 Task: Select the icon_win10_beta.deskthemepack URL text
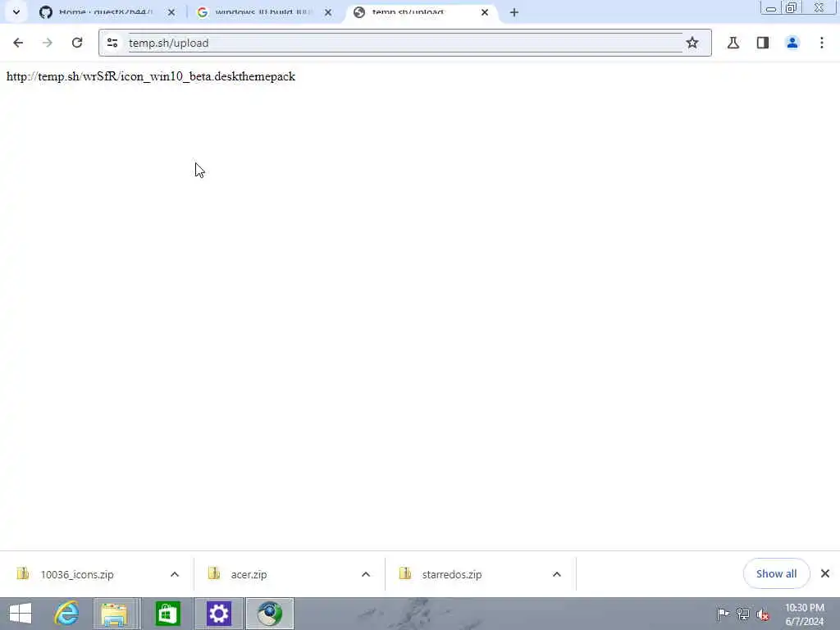pos(151,76)
